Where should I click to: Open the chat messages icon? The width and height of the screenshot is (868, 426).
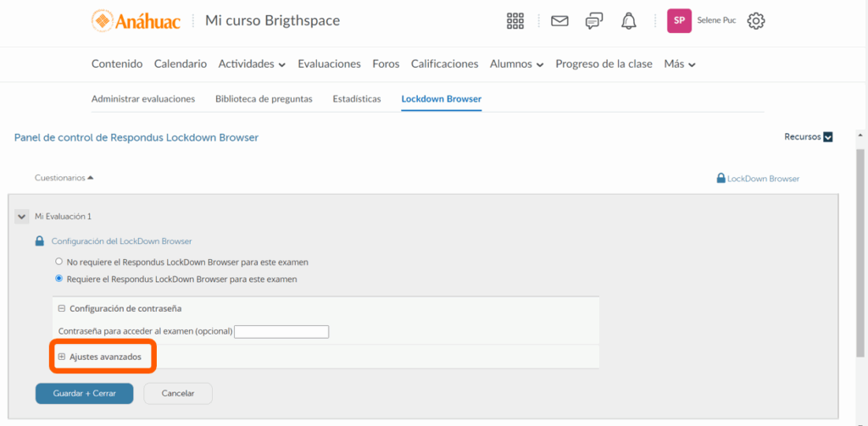(594, 21)
